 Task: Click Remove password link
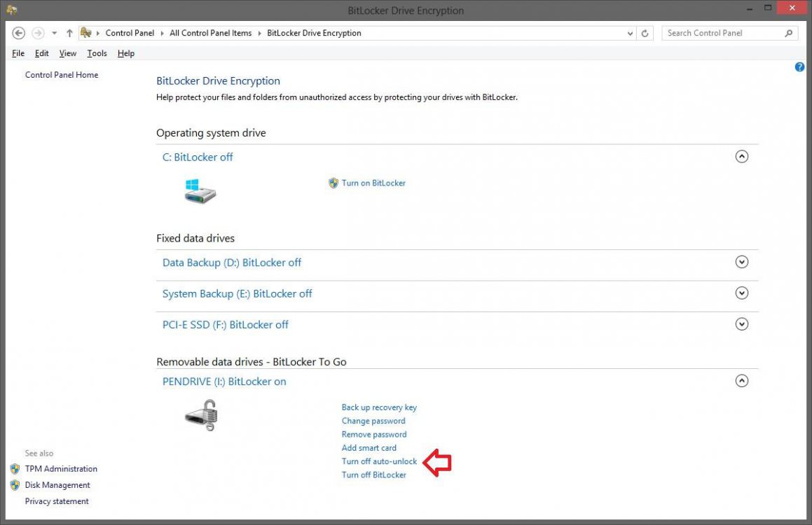click(x=374, y=435)
